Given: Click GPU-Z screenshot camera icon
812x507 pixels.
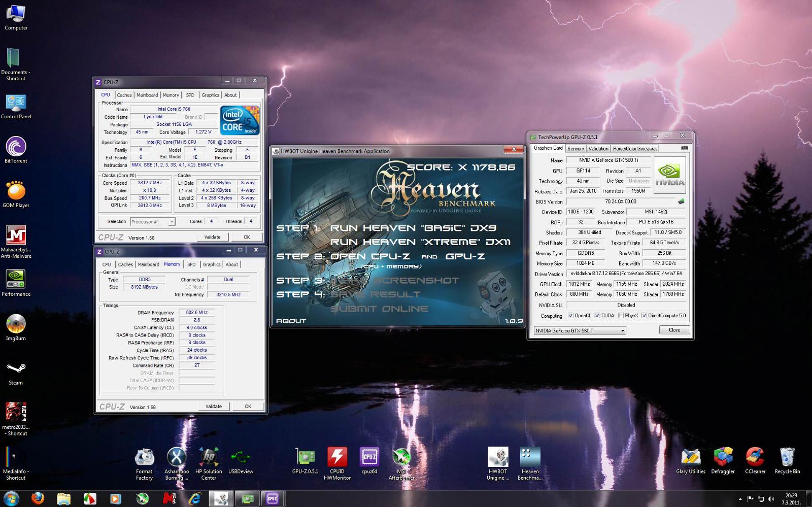Looking at the screenshot, I should (684, 148).
